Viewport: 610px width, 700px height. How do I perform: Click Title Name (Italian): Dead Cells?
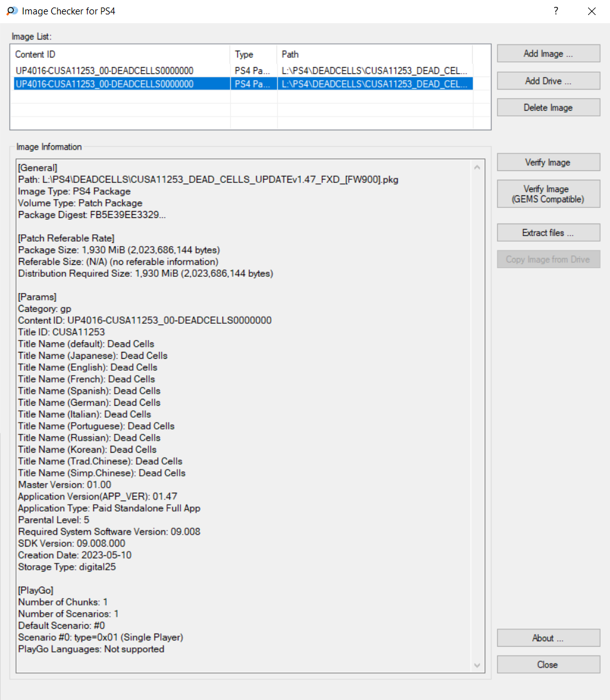coord(85,414)
